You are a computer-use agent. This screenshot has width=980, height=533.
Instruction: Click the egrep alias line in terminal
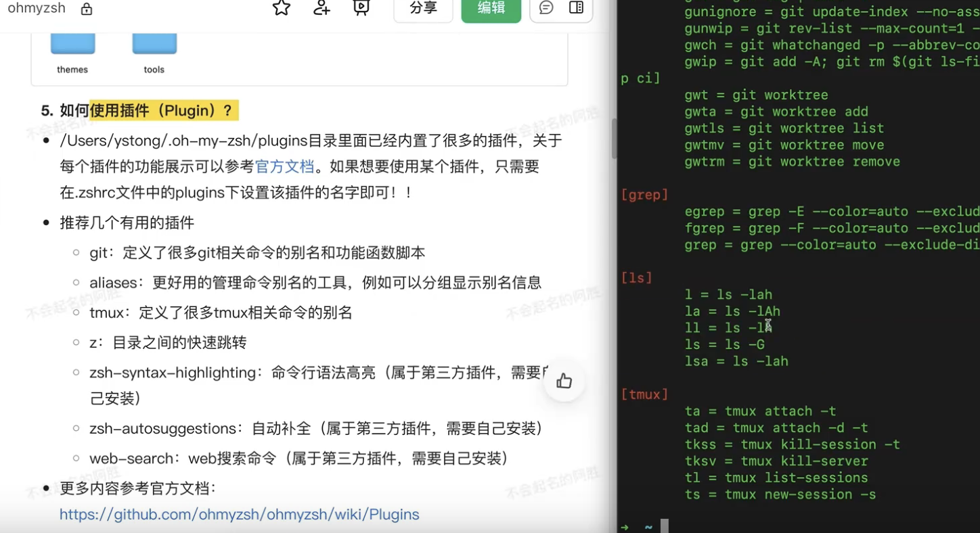pyautogui.click(x=832, y=212)
